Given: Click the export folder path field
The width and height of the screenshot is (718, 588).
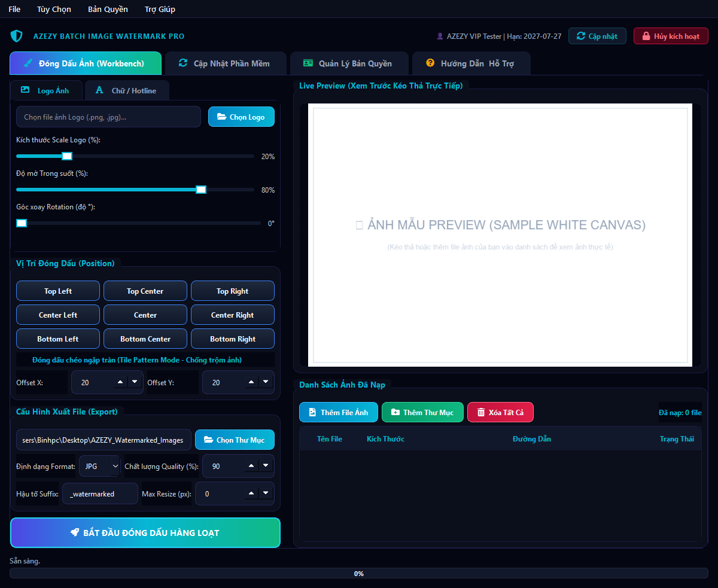Looking at the screenshot, I should (x=104, y=440).
